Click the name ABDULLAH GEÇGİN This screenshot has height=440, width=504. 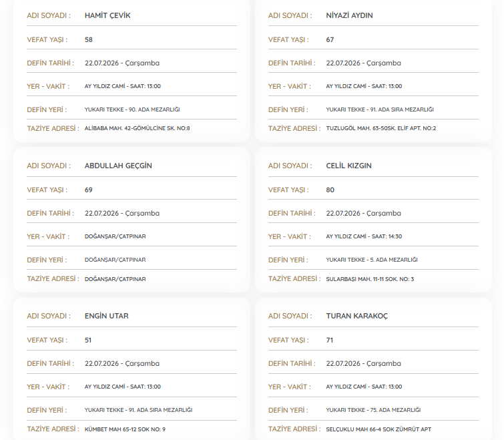pyautogui.click(x=118, y=166)
